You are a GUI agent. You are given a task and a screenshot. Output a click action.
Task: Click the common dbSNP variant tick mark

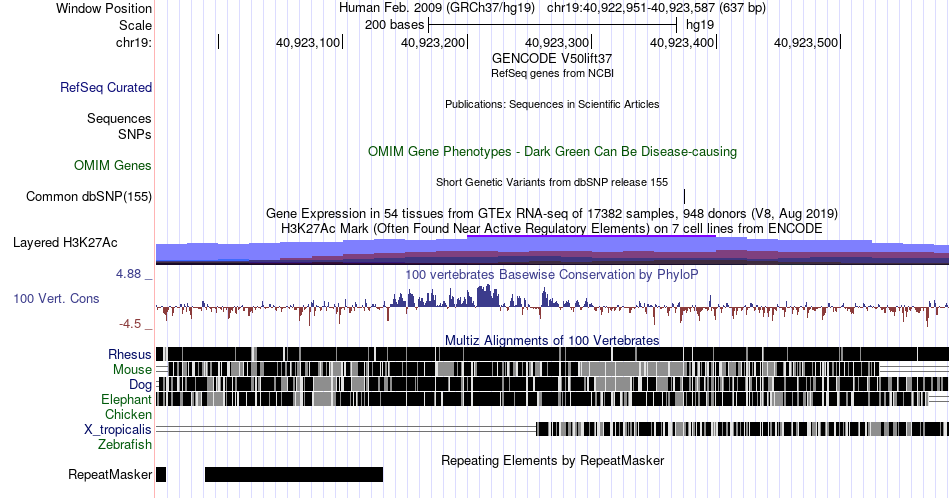(x=685, y=196)
